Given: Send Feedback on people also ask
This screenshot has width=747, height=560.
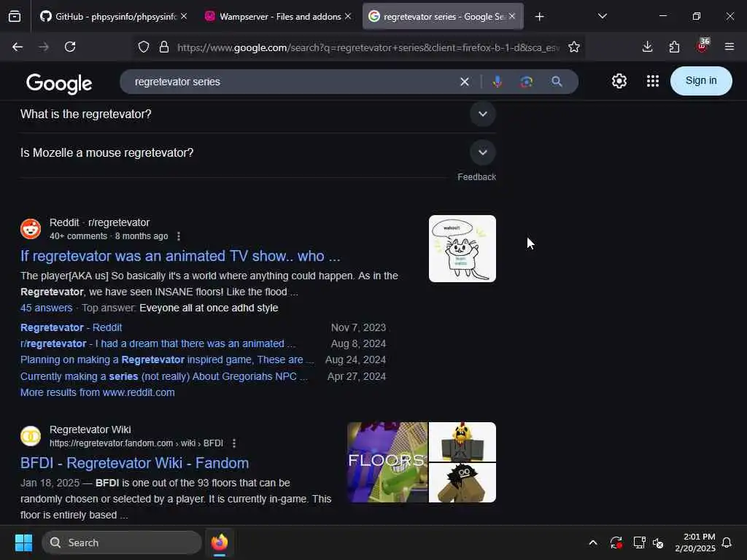Looking at the screenshot, I should click(x=476, y=177).
